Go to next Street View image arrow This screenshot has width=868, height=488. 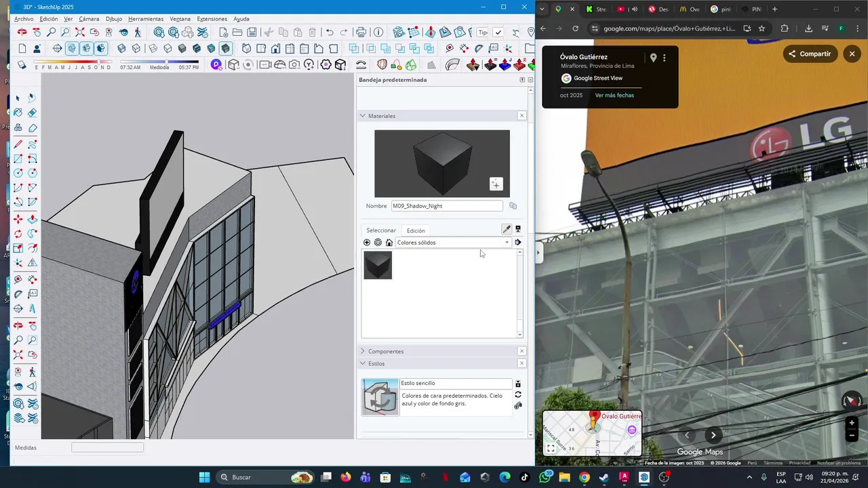[713, 436]
